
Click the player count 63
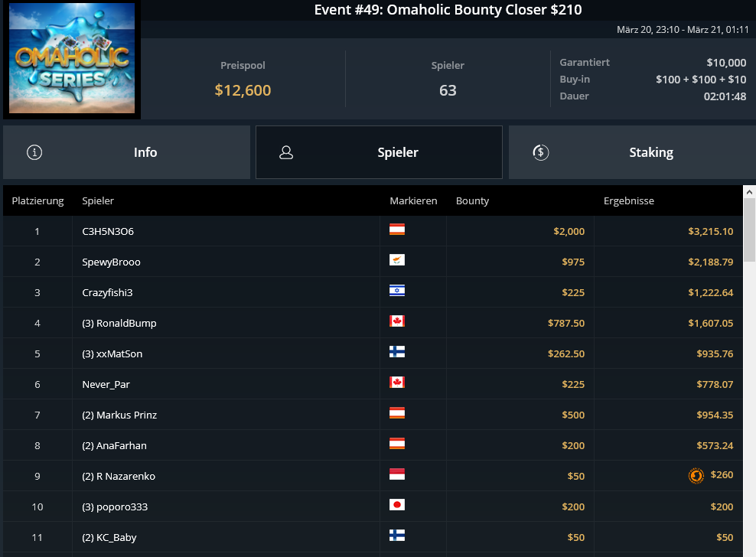(x=448, y=90)
